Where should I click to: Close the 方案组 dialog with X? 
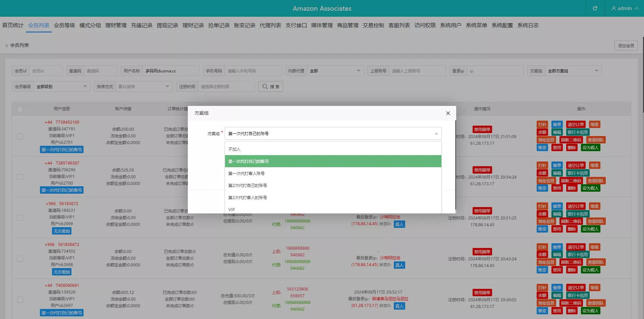click(x=448, y=113)
